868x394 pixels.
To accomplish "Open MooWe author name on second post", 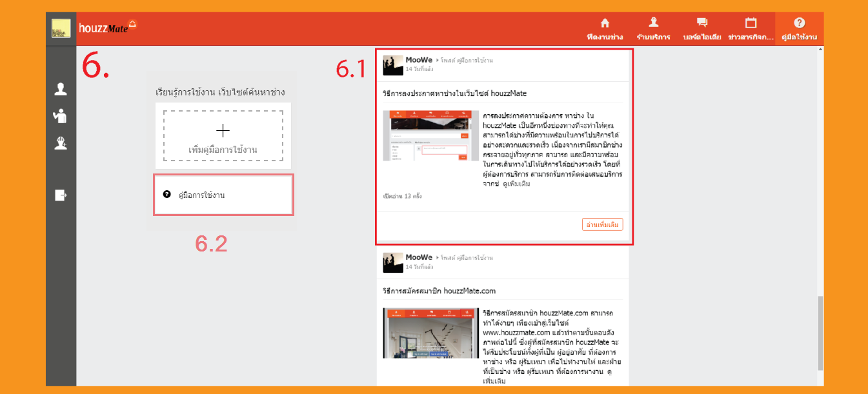I will [419, 257].
